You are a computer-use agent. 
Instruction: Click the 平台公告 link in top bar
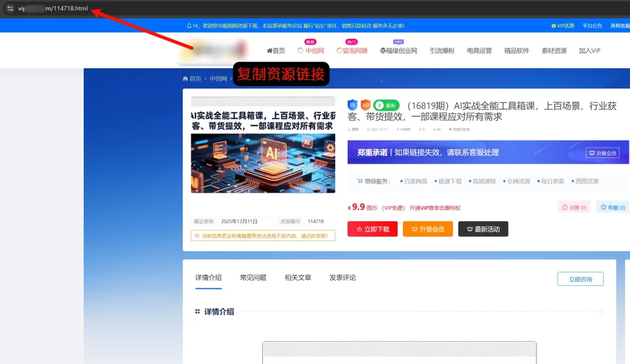tap(592, 26)
